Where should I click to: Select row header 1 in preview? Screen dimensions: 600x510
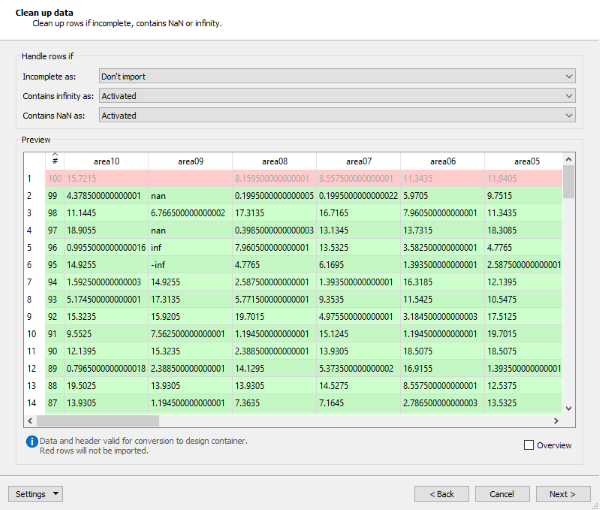(34, 179)
